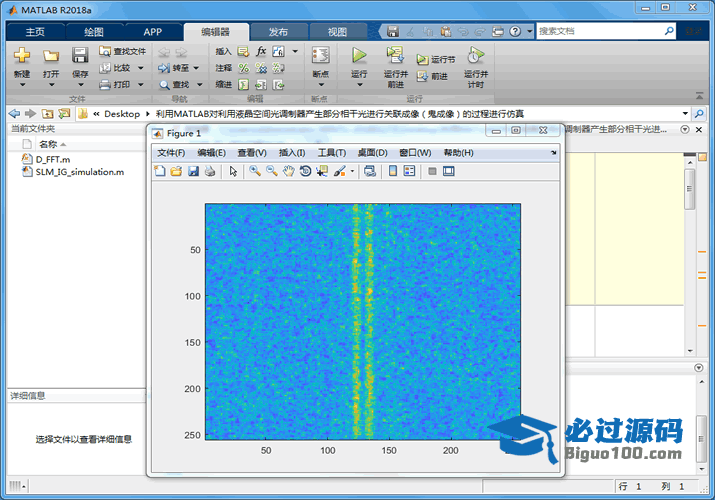Toggle the Zoom Out tool
The image size is (715, 500).
click(272, 171)
